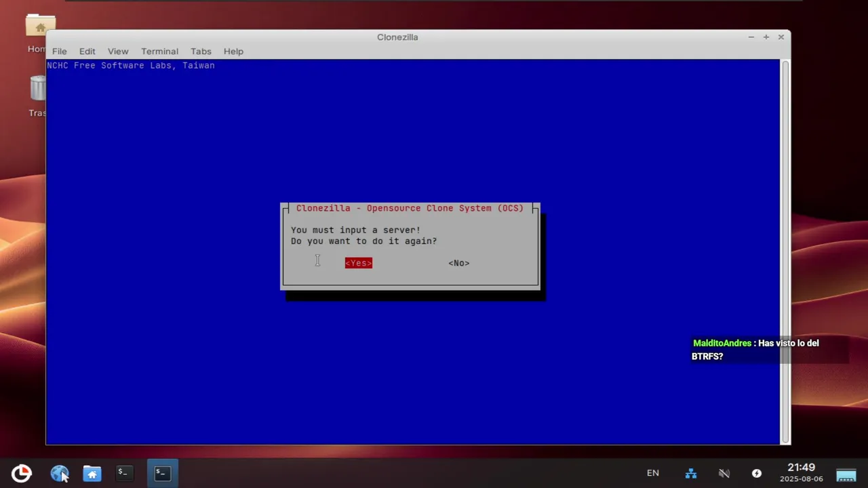The image size is (868, 488).
Task: Click the muted volume tray icon
Action: point(724,473)
